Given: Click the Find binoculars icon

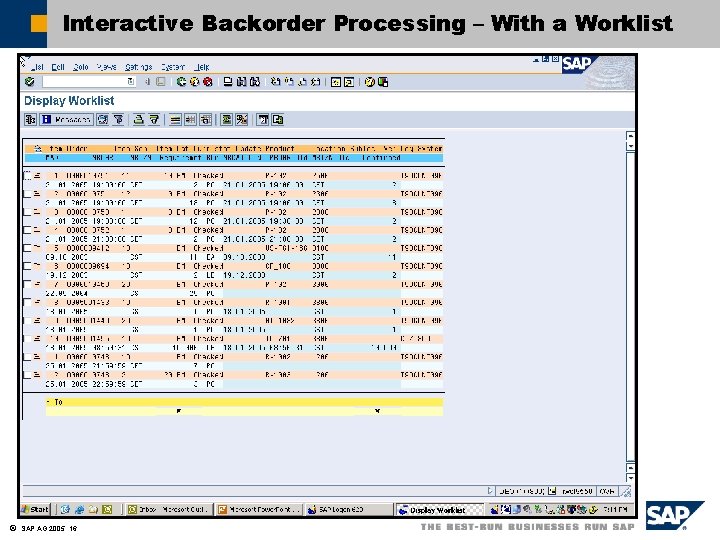Looking at the screenshot, I should 242,82.
